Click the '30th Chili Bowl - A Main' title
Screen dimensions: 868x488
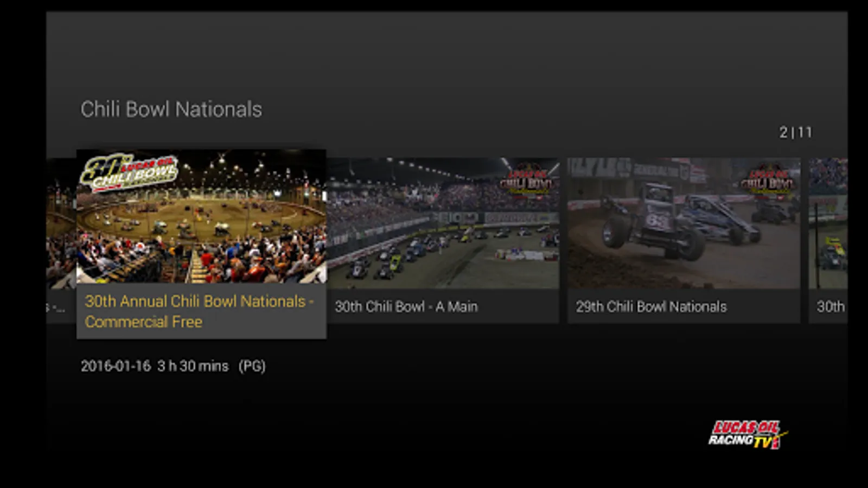point(406,306)
